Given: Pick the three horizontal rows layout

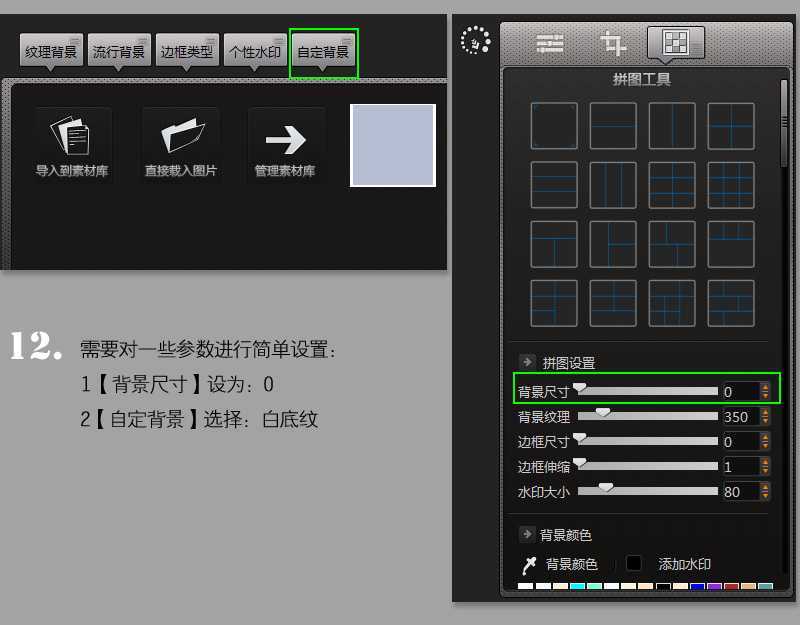Looking at the screenshot, I should click(x=554, y=185).
